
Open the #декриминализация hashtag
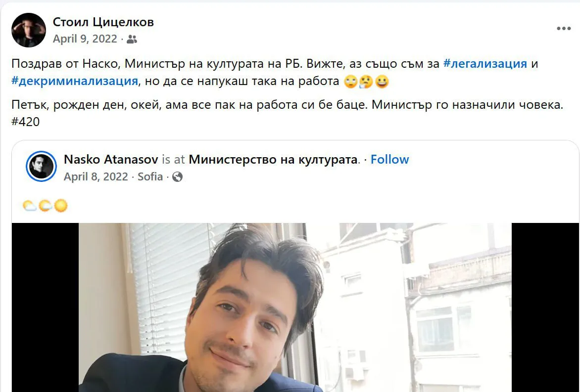[x=75, y=81]
